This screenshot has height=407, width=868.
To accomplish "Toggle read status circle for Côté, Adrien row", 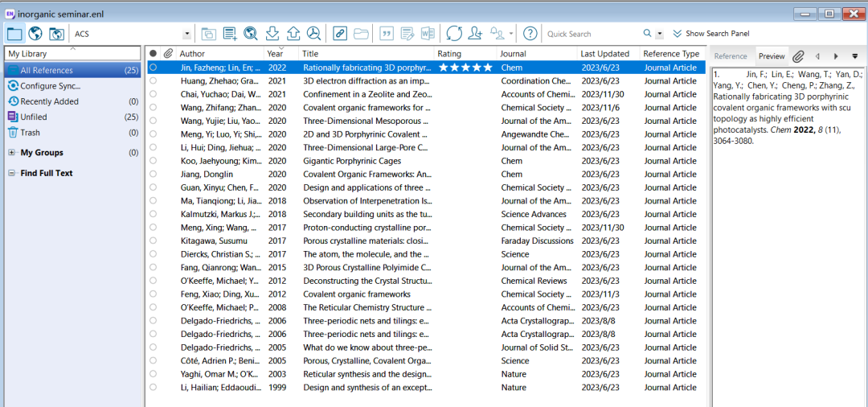I will coord(154,361).
